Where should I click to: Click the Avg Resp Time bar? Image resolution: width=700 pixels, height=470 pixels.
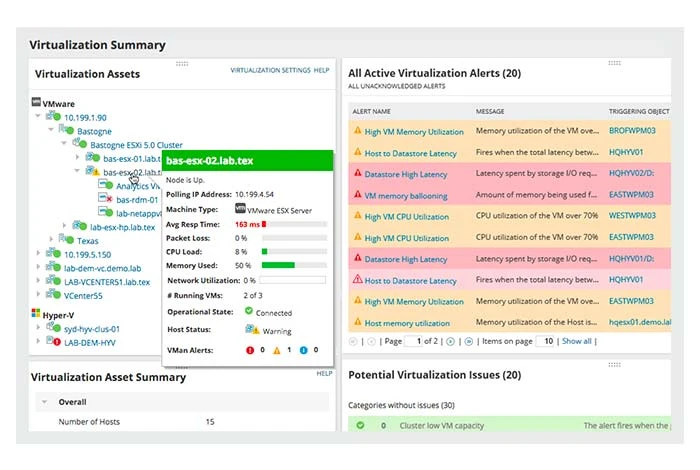coord(294,224)
